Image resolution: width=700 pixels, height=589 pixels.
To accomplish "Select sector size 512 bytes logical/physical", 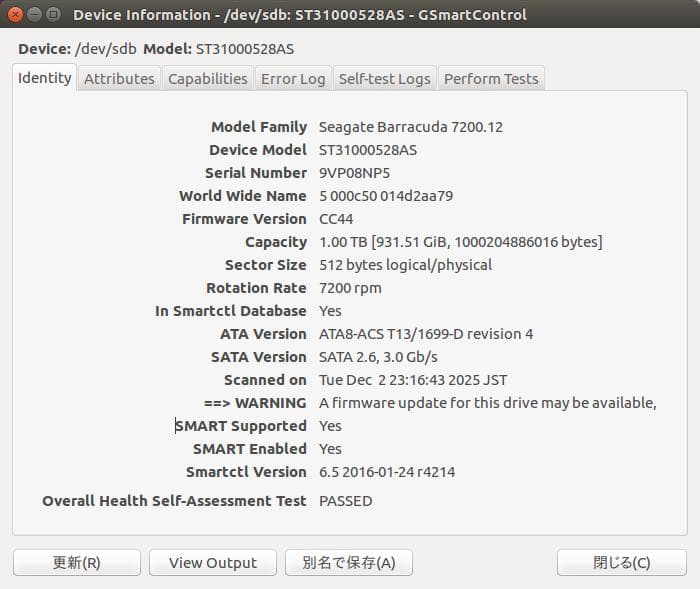I will click(x=405, y=265).
